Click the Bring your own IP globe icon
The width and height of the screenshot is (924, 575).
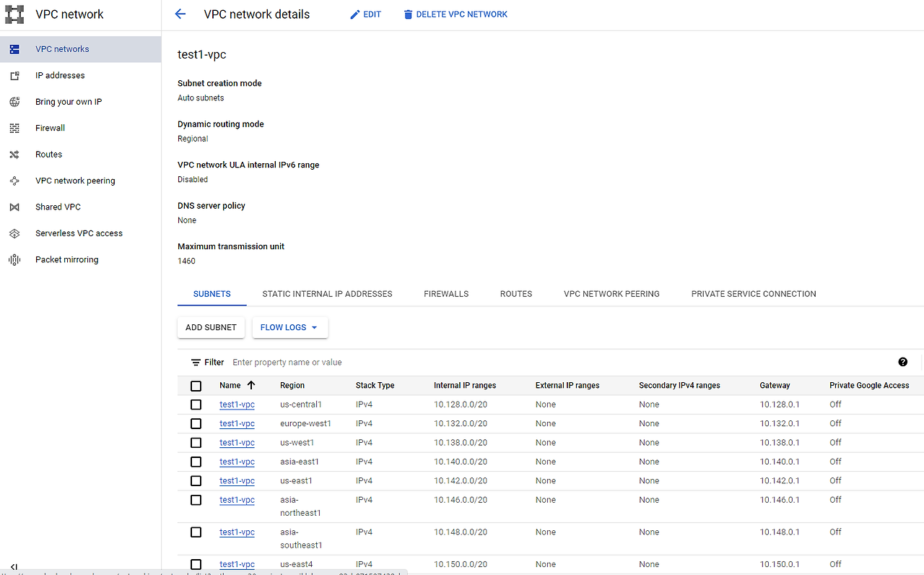click(14, 102)
